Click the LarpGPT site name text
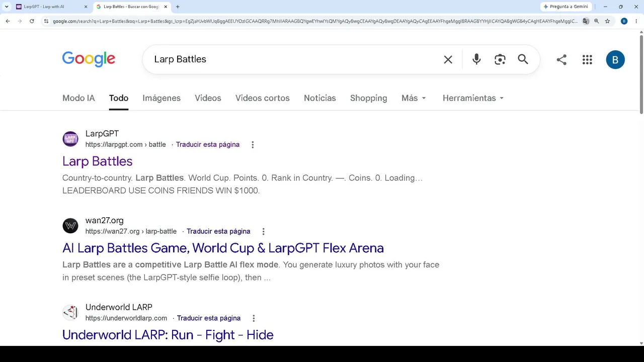 tap(102, 134)
